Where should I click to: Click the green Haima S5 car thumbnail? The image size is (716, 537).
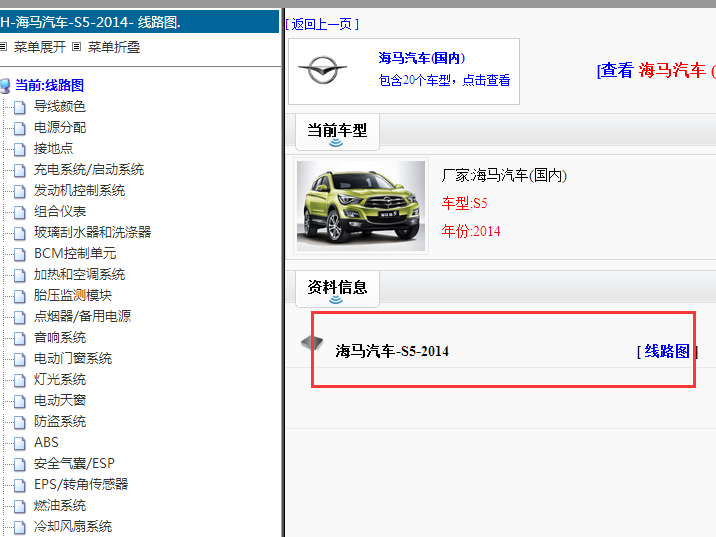click(x=361, y=205)
